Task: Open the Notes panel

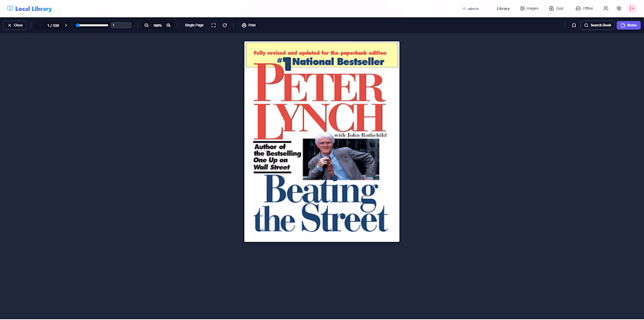Action: (628, 25)
